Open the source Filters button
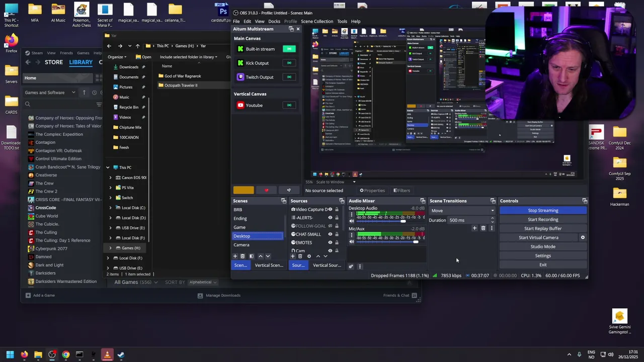The image size is (644, 362). (x=401, y=191)
